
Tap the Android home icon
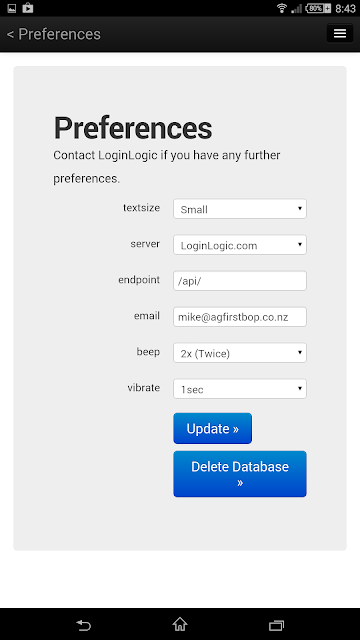point(180,624)
